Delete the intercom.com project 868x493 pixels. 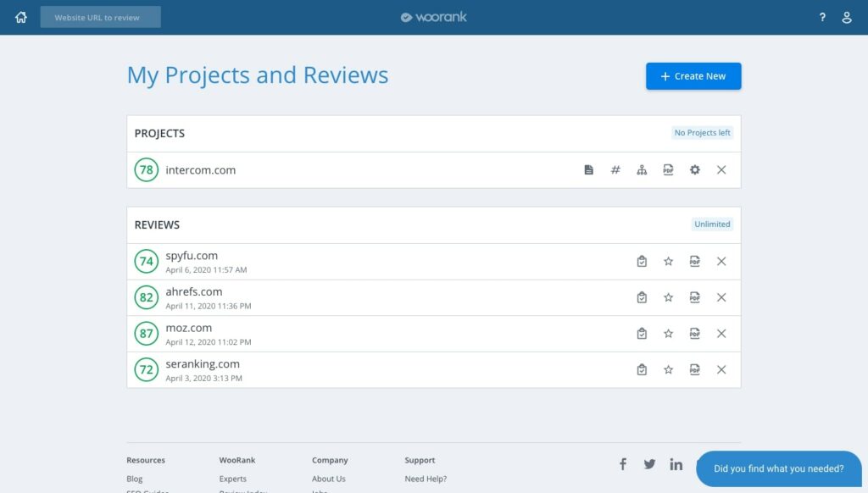(721, 170)
